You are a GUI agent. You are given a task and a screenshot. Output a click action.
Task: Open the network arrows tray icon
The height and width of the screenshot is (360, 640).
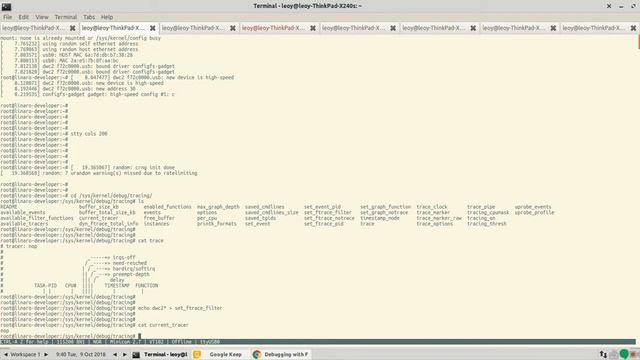[603, 354]
